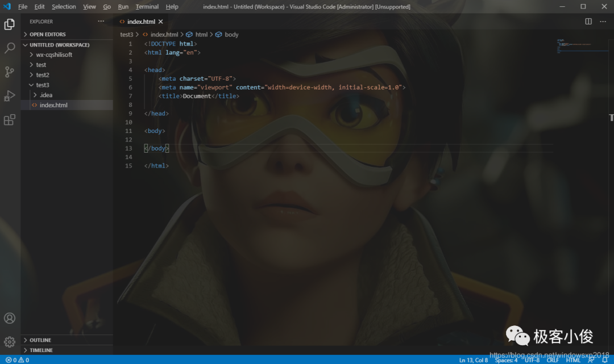Open the Manage gear icon
Screen dimensions: 614x364
[10, 342]
